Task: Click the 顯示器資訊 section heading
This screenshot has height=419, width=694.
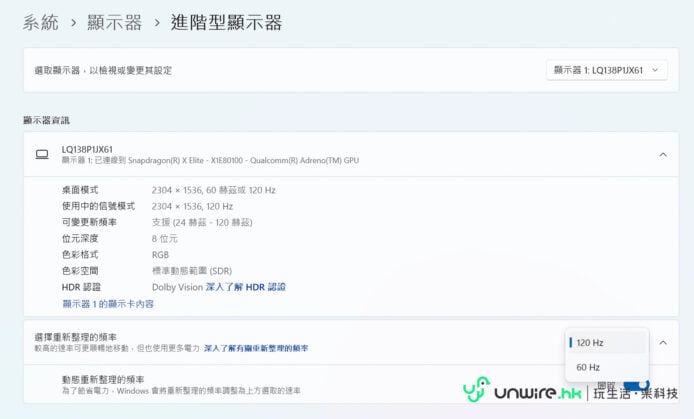Action: (x=46, y=120)
